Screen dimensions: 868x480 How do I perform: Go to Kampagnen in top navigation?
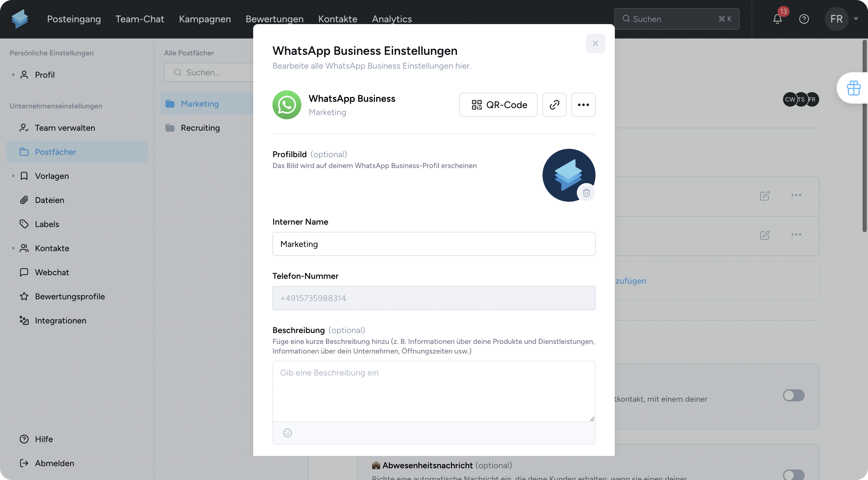[x=205, y=19]
